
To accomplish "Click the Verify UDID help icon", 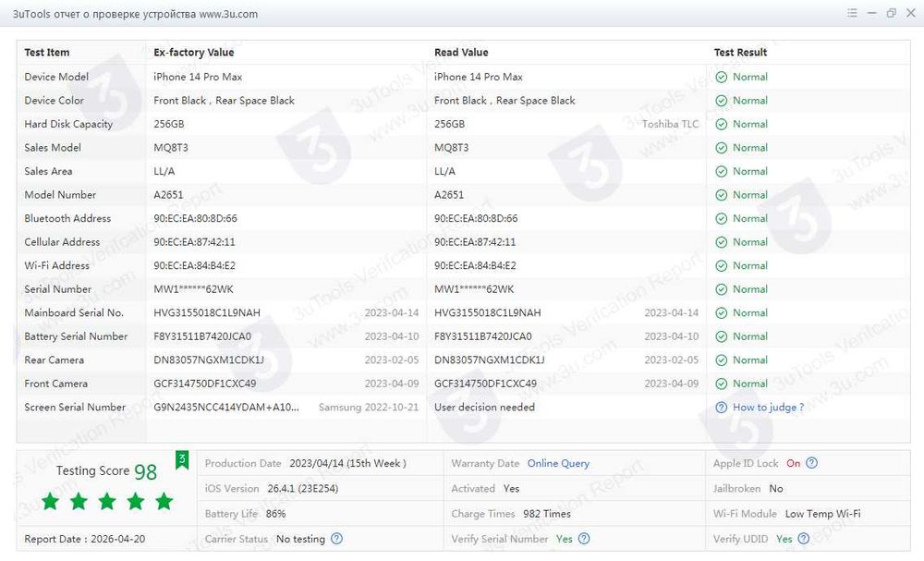I will [803, 539].
